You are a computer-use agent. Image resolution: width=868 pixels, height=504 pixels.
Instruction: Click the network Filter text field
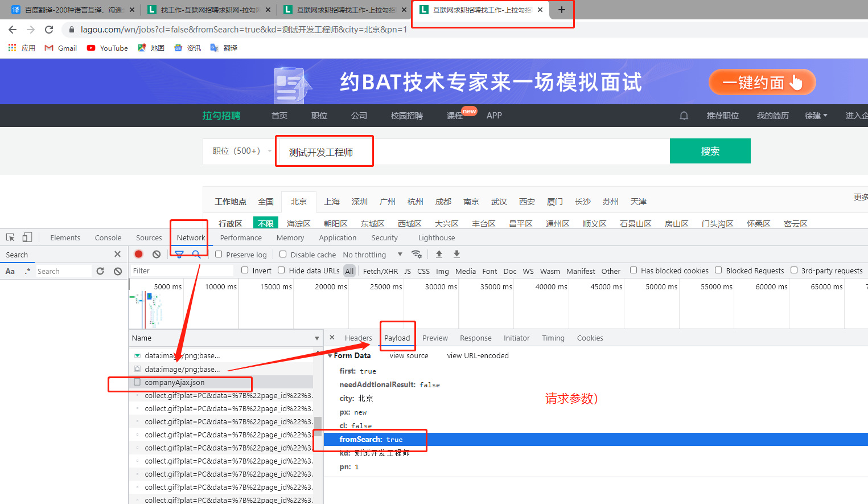click(182, 271)
